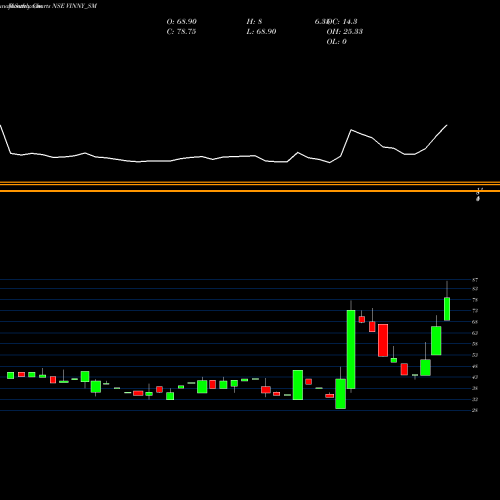Select the low price text L: 68.90

[261, 32]
